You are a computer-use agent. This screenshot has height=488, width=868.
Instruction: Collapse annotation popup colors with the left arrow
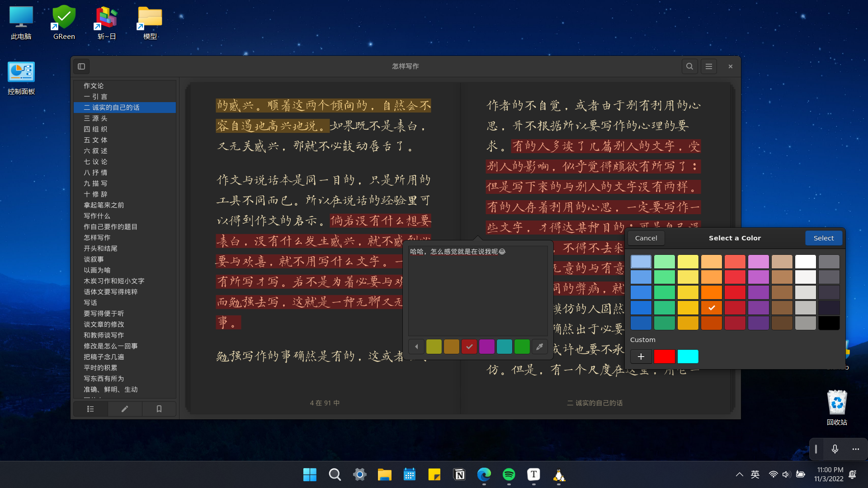click(x=416, y=346)
